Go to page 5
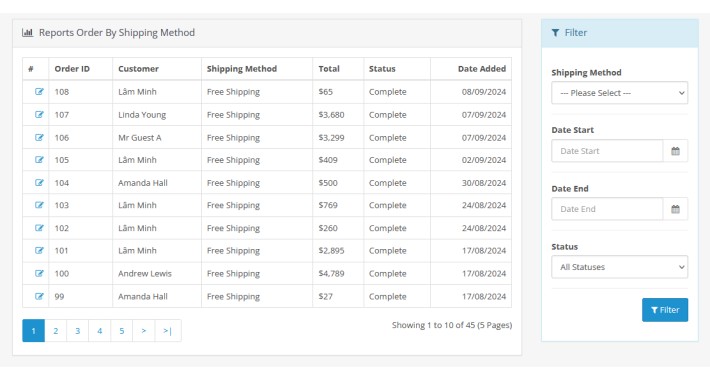This screenshot has height=380, width=710. 122,331
